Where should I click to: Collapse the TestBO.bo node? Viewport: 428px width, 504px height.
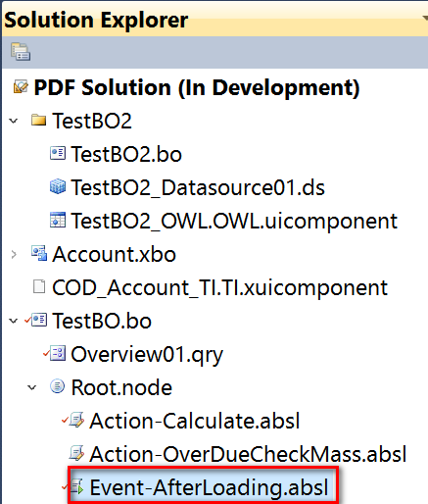click(x=14, y=321)
